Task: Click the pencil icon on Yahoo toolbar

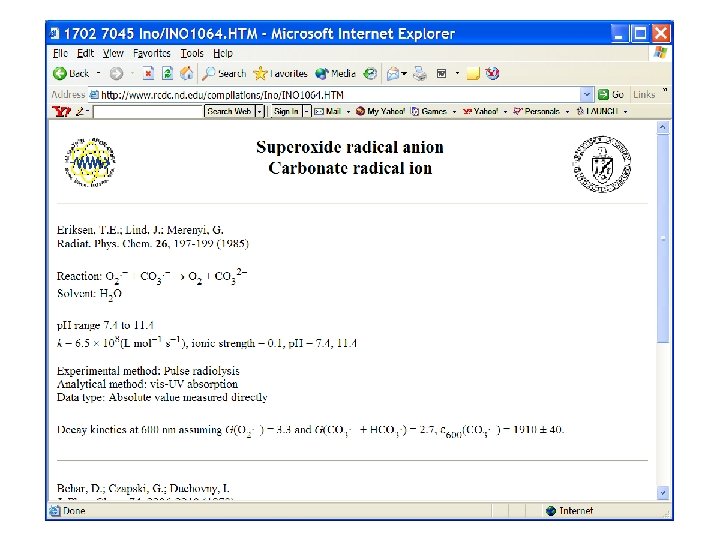Action: (80, 112)
